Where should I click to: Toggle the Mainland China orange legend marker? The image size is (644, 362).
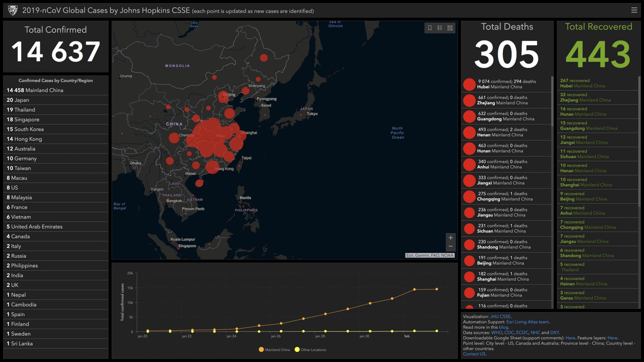[261, 350]
